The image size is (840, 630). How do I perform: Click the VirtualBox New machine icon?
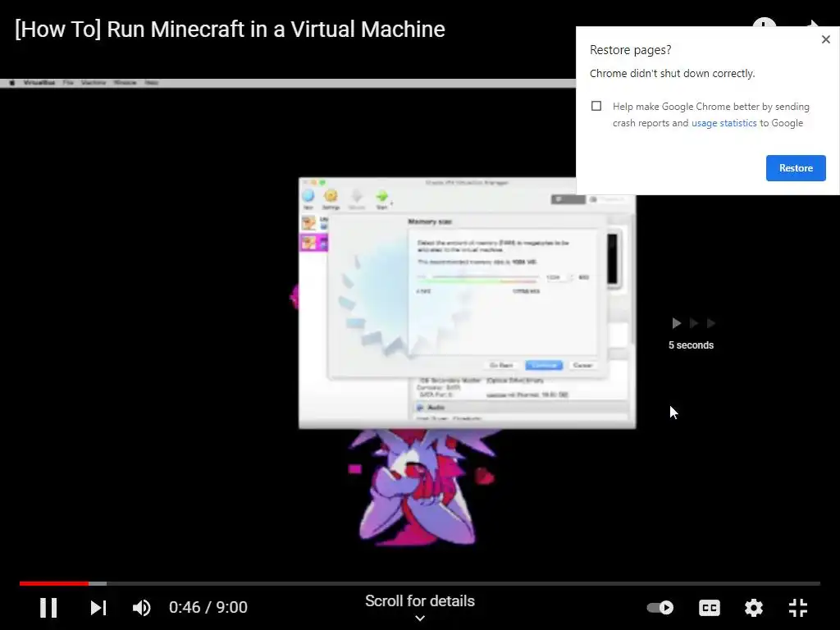(308, 199)
